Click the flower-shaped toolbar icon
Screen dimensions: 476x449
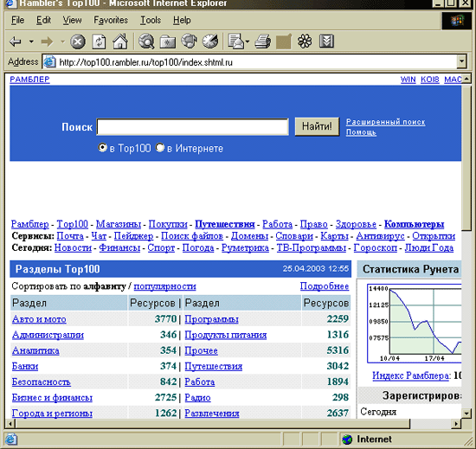[305, 42]
